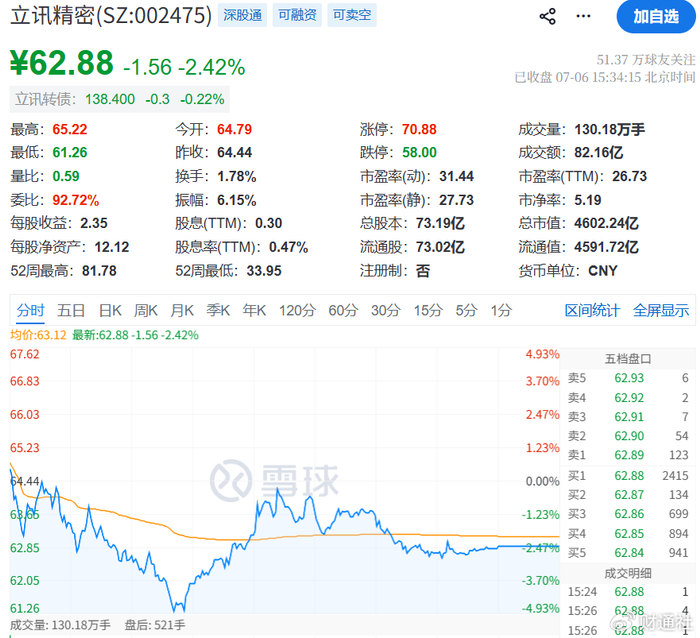This screenshot has width=700, height=638.
Task: Click the 今开 value 64.79
Action: point(234,129)
